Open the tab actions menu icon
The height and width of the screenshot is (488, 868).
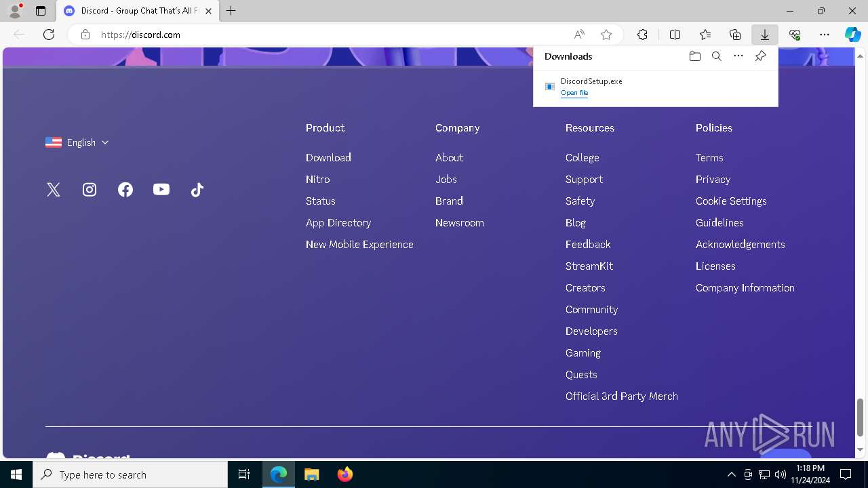[x=41, y=11]
